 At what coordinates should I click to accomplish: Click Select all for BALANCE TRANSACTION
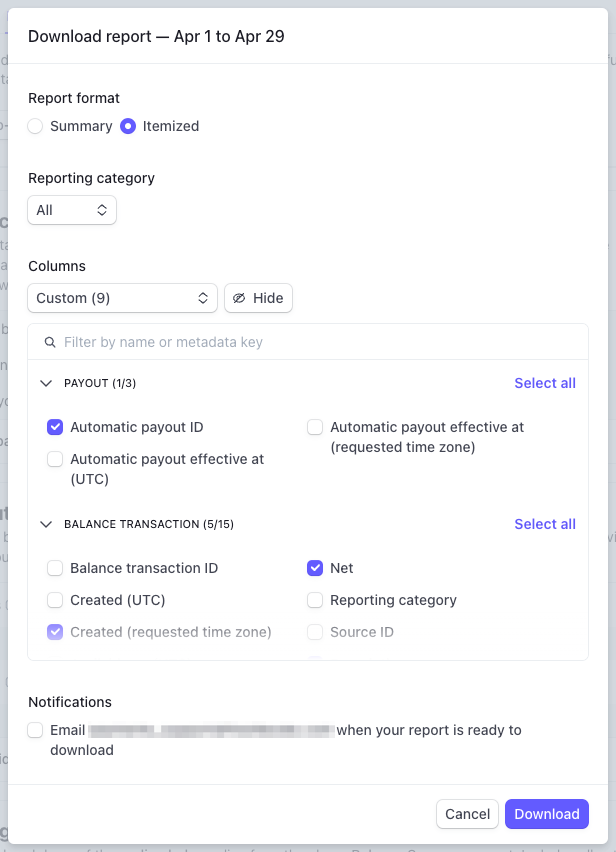click(544, 524)
